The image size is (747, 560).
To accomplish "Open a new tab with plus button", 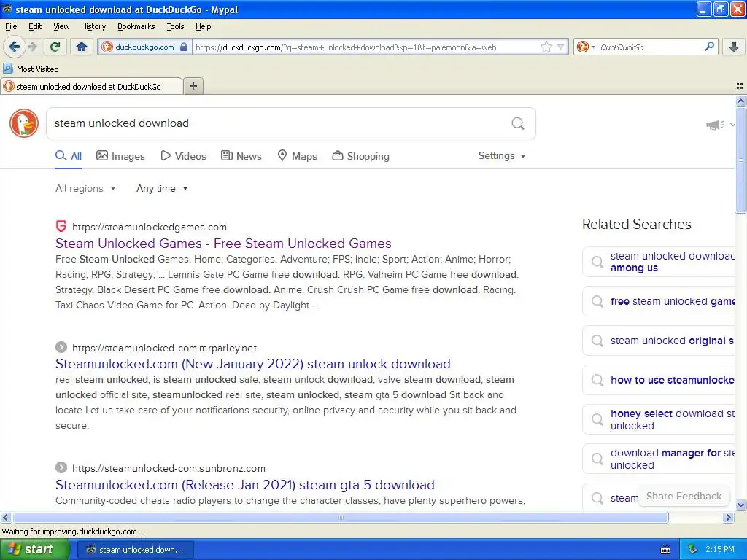I will tap(193, 86).
